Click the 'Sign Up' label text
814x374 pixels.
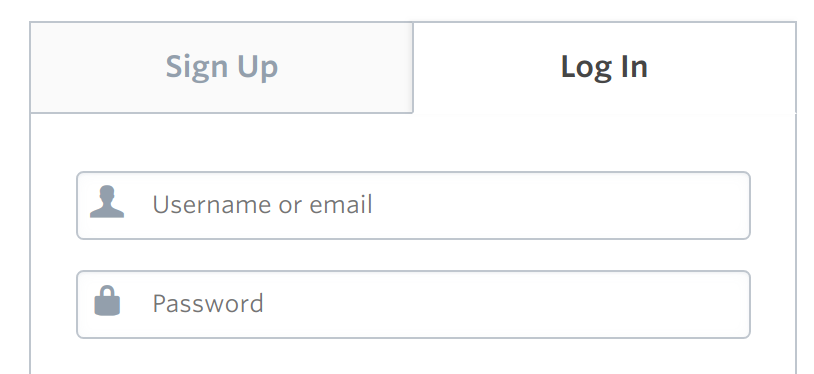coord(222,68)
